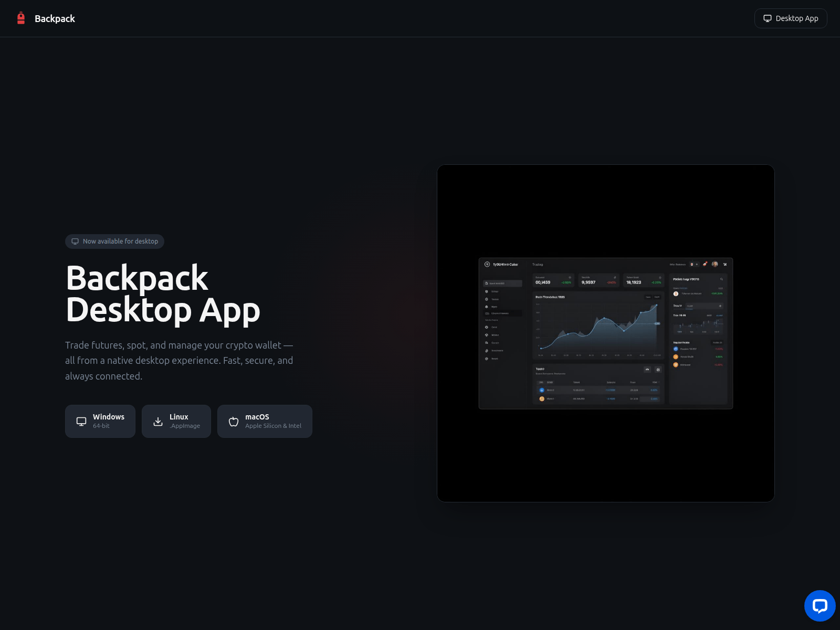This screenshot has height=630, width=840.
Task: Click the Desktop App button in the navbar
Action: coord(791,18)
